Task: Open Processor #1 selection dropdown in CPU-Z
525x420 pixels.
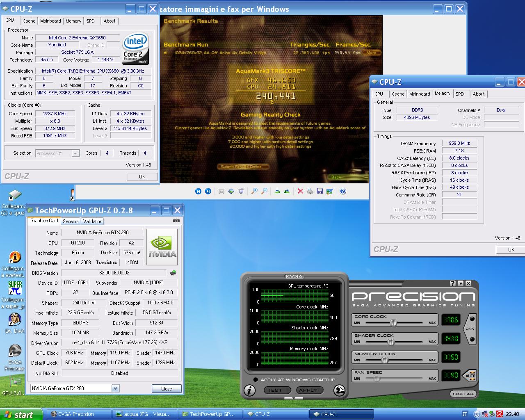Action: (75, 153)
